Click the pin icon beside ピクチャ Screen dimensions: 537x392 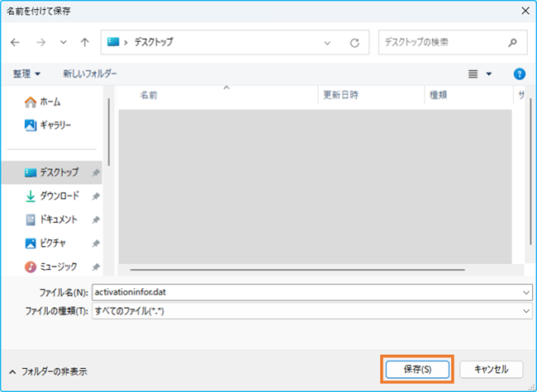click(96, 243)
